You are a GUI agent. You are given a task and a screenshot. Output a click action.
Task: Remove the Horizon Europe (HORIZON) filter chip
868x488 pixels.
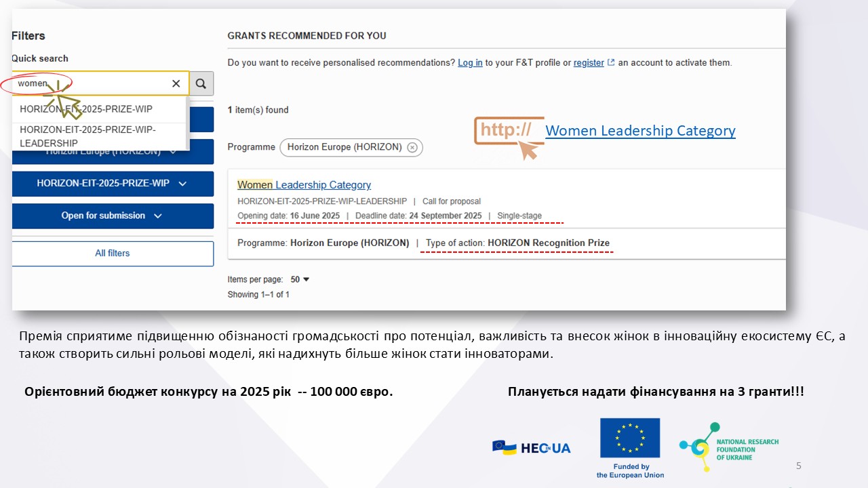pos(412,147)
